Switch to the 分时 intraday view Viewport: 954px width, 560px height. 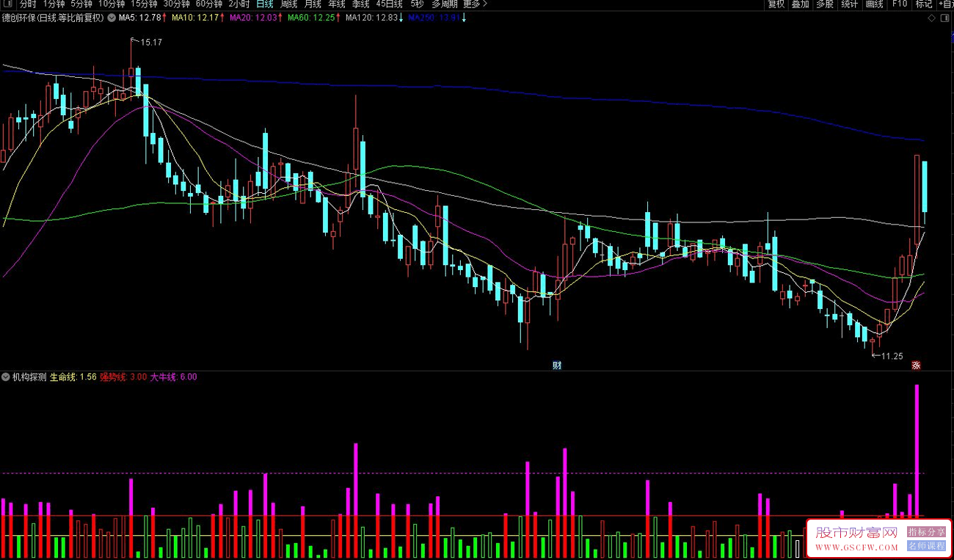28,4
